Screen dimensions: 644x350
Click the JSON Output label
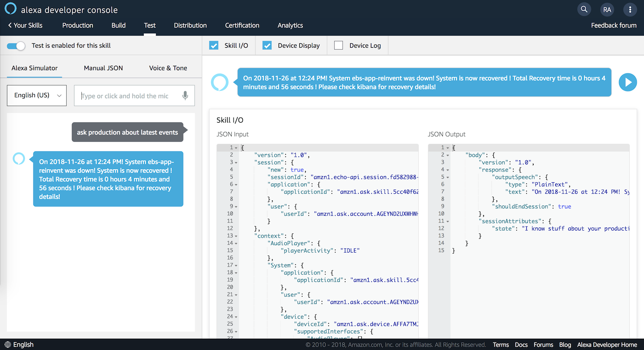[446, 134]
